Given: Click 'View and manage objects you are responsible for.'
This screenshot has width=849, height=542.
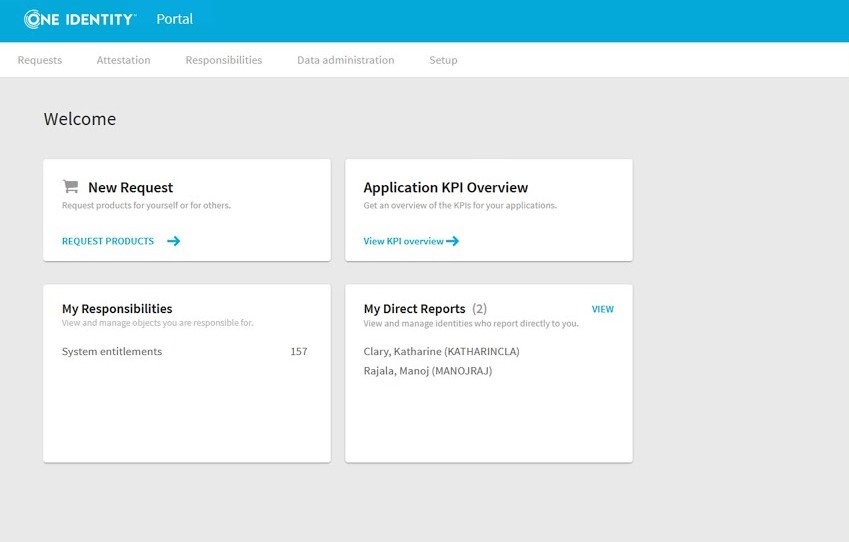Looking at the screenshot, I should pos(157,323).
